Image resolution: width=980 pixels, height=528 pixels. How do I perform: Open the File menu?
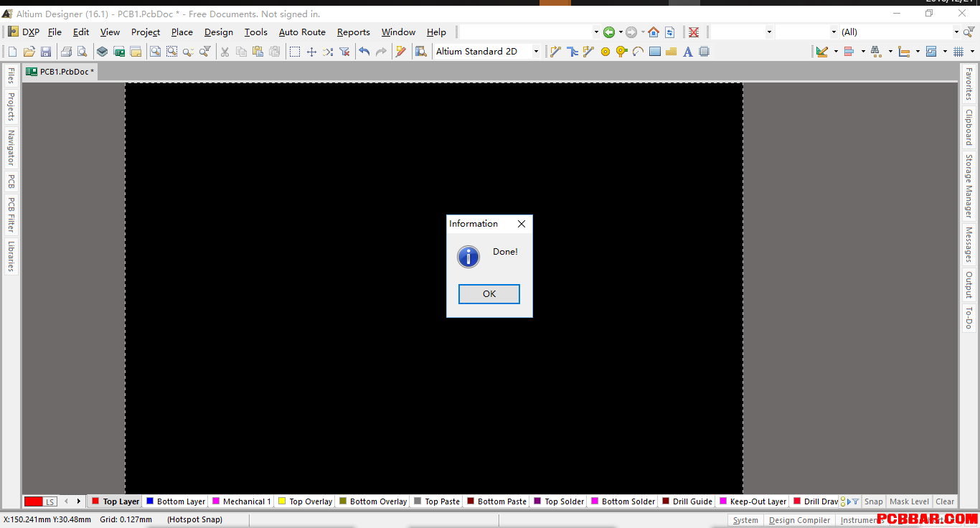(x=55, y=32)
